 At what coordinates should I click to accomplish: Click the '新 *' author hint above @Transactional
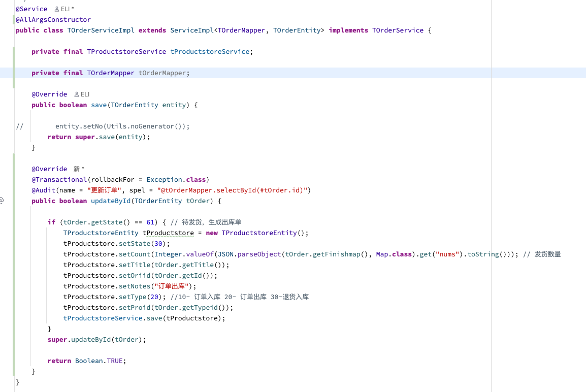(x=79, y=169)
